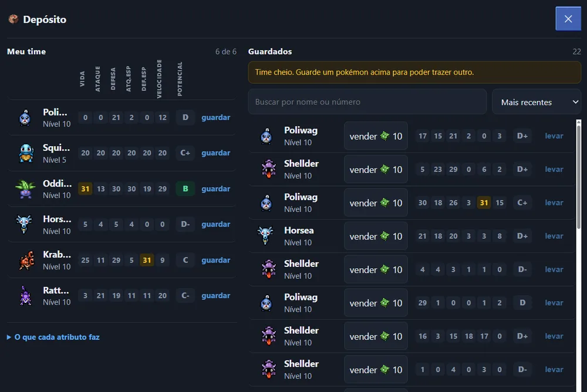This screenshot has width=587, height=392.
Task: Store team Horsea with guardar
Action: (215, 224)
